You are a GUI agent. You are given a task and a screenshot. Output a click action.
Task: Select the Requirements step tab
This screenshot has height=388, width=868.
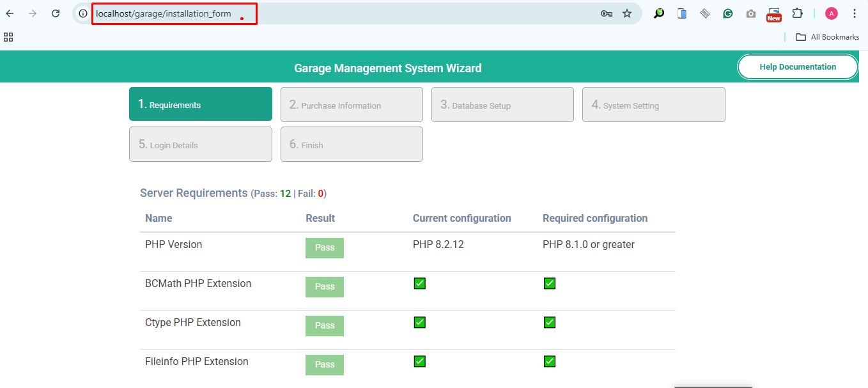[x=201, y=104]
